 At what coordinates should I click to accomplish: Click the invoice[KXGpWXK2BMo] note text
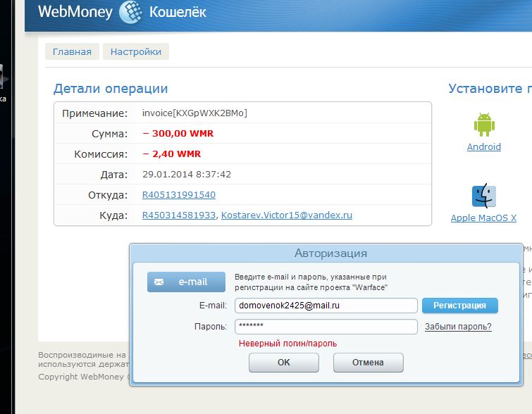point(194,113)
